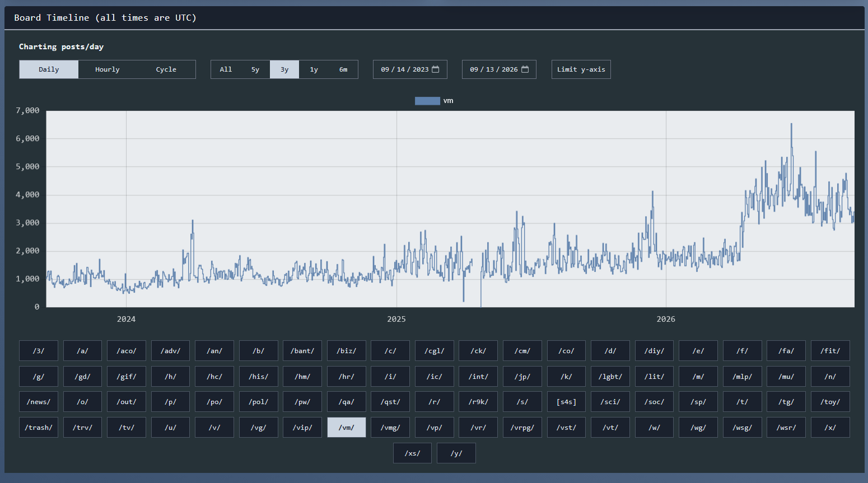The height and width of the screenshot is (483, 868).
Task: Click the tallest mid-2026 peak on the chart
Action: [x=791, y=124]
